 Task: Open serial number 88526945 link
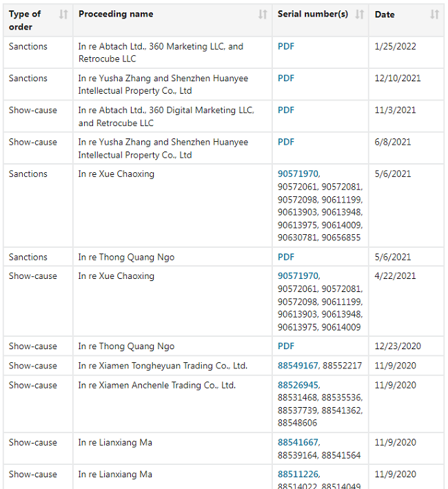click(298, 385)
